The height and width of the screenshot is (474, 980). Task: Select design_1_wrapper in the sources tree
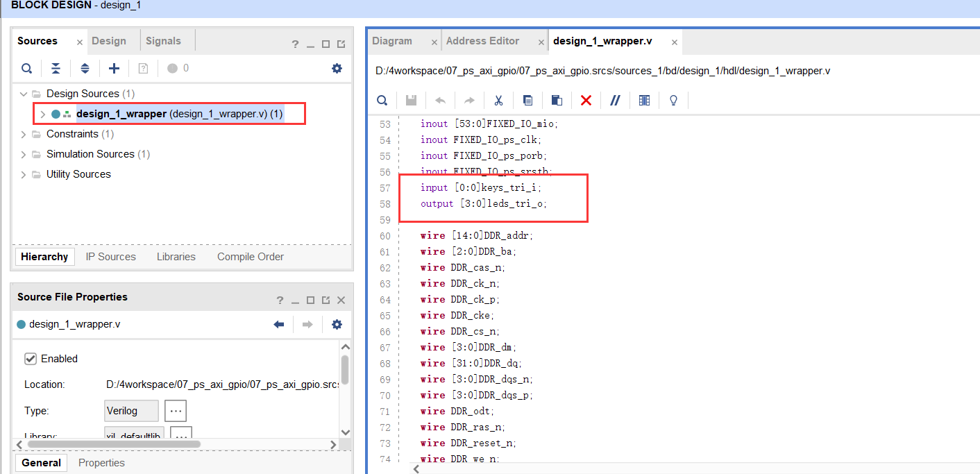pos(179,114)
